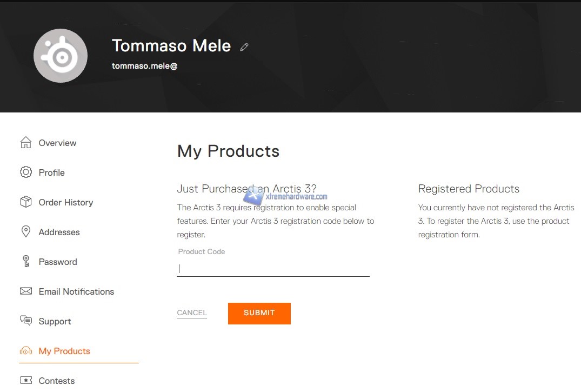Open Email Notifications settings
Image resolution: width=581 pixels, height=392 pixels.
76,291
